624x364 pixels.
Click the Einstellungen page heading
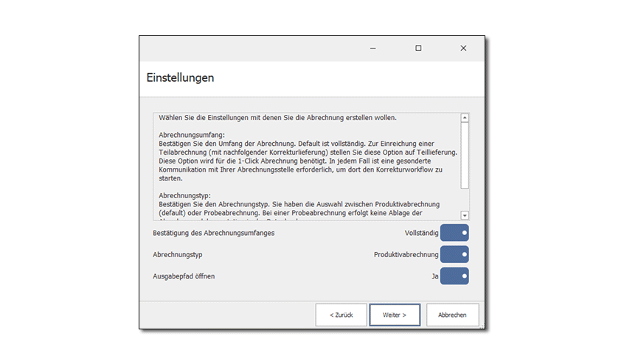[x=181, y=77]
